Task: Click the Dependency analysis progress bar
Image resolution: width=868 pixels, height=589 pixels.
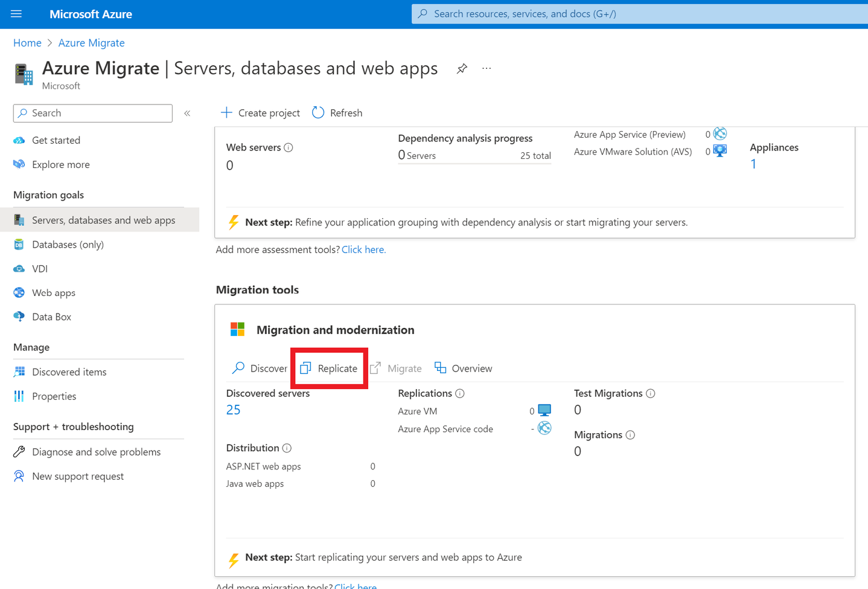Action: [474, 163]
